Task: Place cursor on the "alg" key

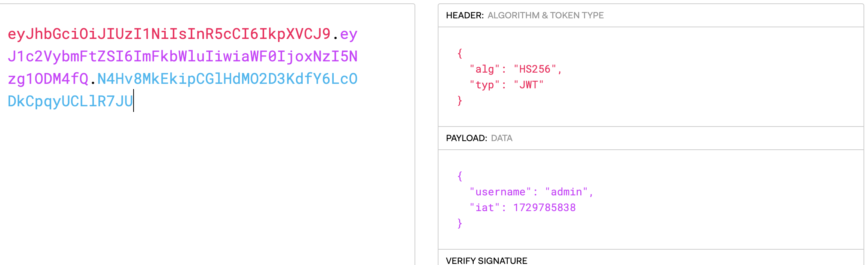Action: point(485,69)
